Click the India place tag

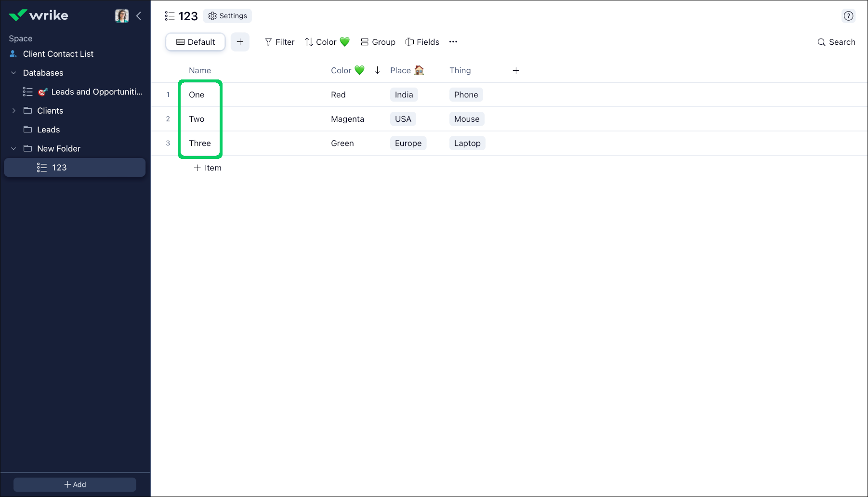coord(404,95)
